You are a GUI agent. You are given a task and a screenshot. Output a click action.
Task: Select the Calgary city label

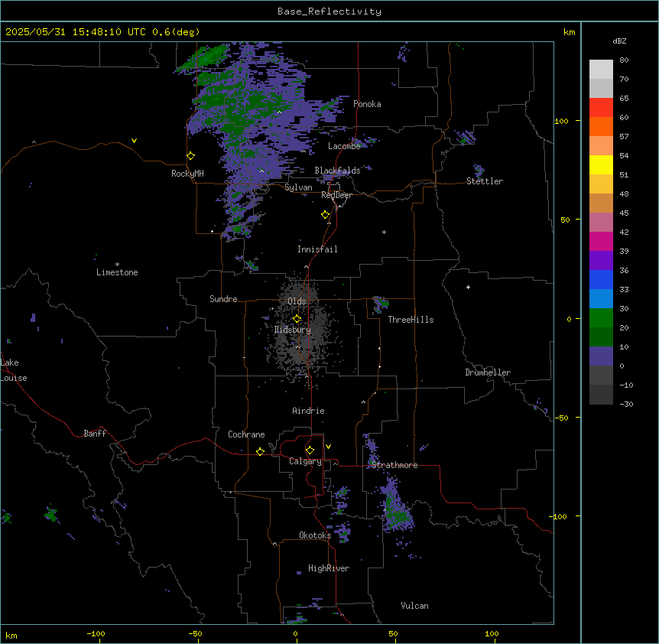pos(306,461)
